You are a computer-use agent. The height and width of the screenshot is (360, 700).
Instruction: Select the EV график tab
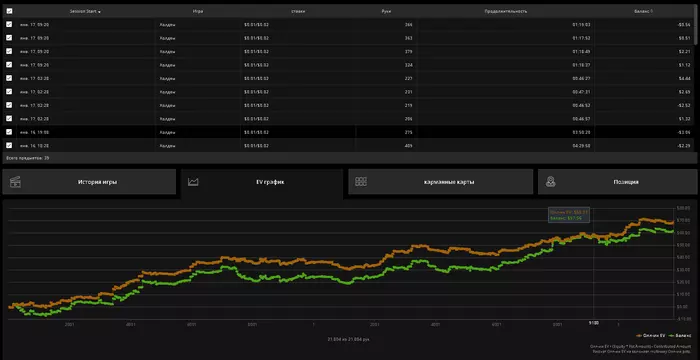(262, 182)
